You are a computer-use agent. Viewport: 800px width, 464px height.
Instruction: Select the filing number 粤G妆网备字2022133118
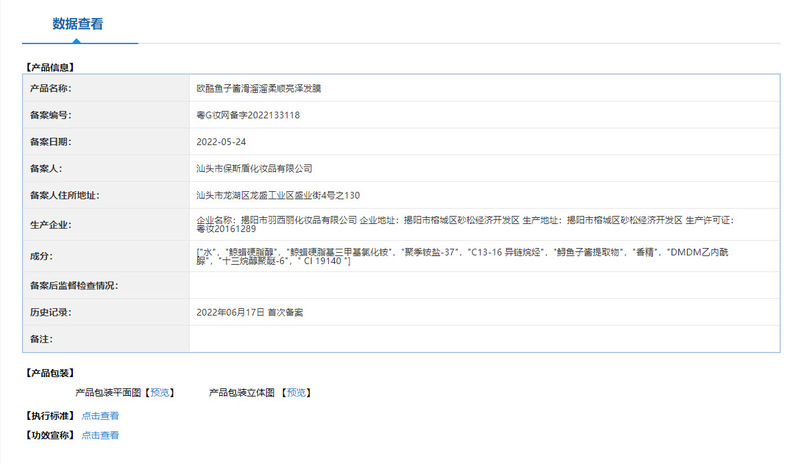[x=248, y=115]
